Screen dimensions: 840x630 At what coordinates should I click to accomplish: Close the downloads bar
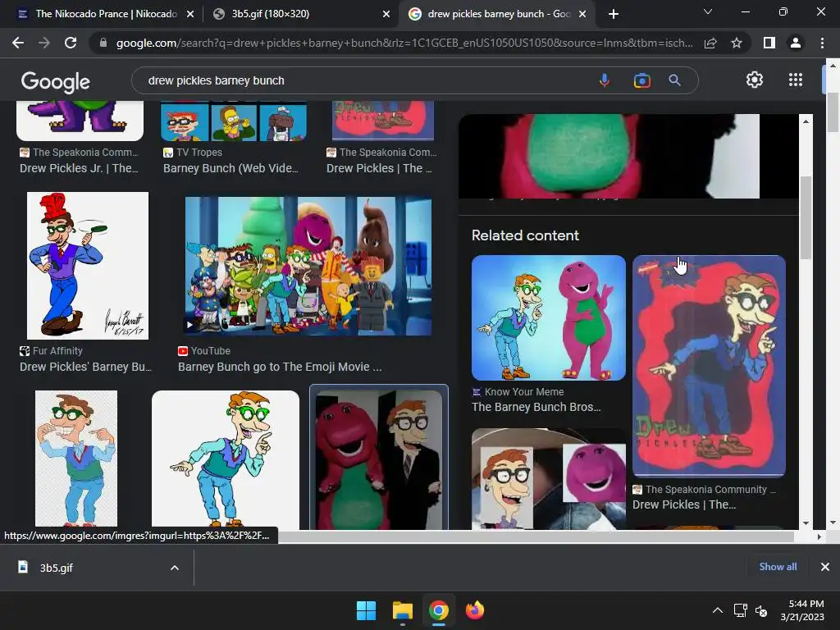coord(825,567)
